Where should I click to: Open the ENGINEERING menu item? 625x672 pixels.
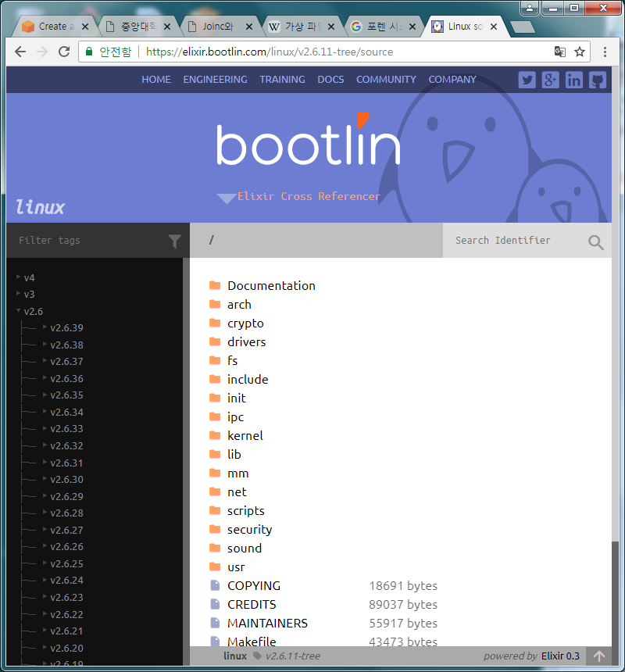click(x=215, y=80)
